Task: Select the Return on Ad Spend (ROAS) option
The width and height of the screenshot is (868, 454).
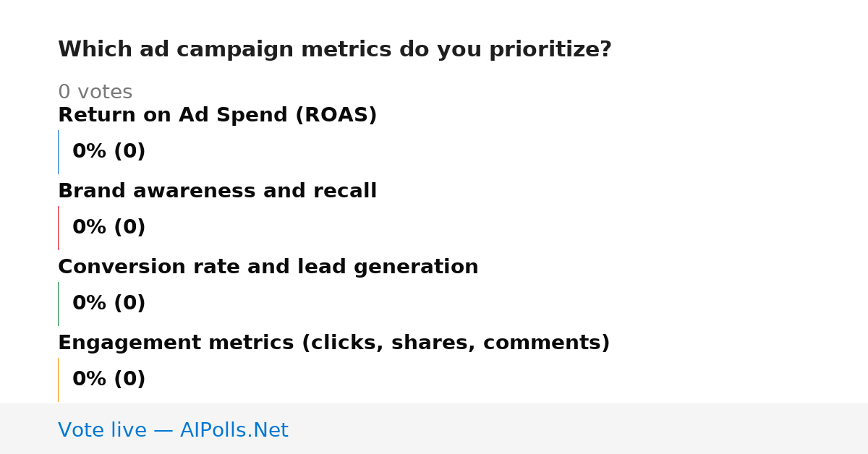Action: pyautogui.click(x=217, y=115)
